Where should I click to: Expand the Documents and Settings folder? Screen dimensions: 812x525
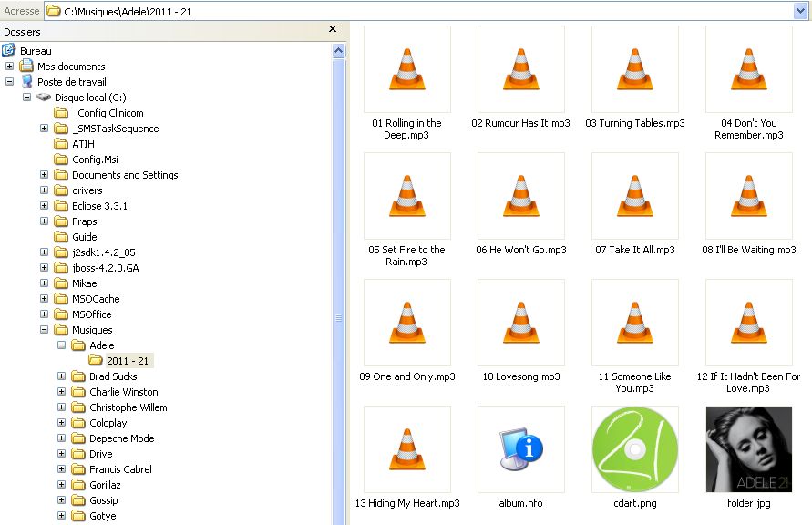tap(44, 174)
